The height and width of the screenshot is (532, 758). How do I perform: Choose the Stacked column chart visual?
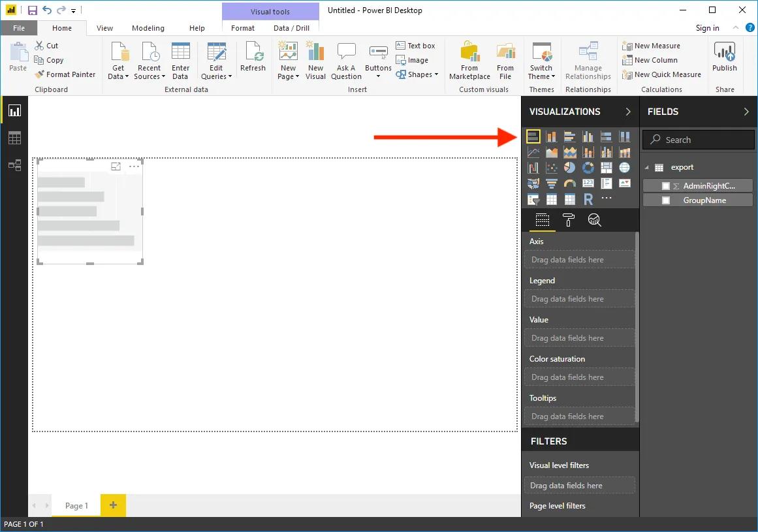(551, 136)
